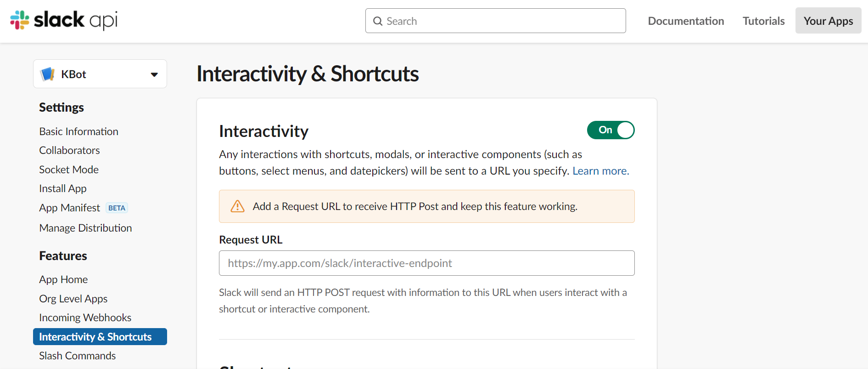Open Org Level Apps
This screenshot has height=369, width=868.
73,299
